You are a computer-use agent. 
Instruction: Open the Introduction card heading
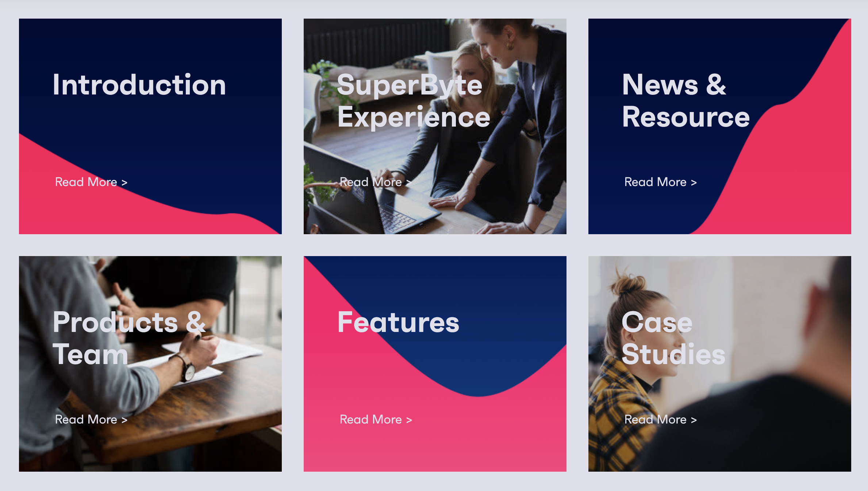click(139, 85)
